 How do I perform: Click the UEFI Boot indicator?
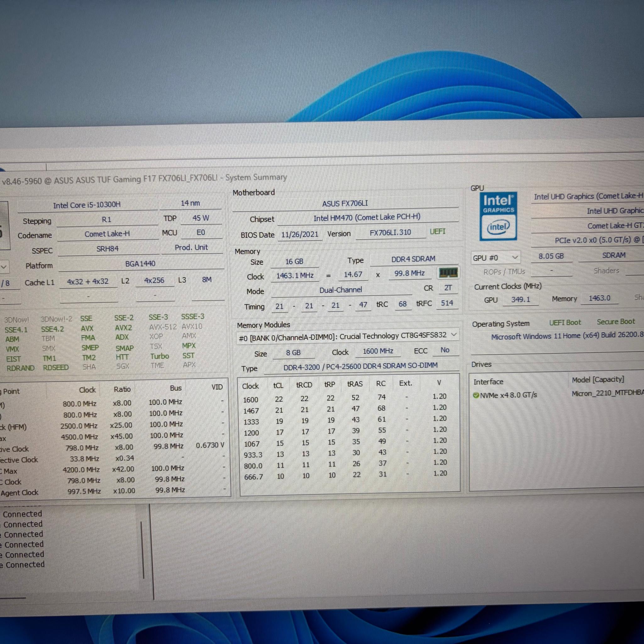(565, 322)
